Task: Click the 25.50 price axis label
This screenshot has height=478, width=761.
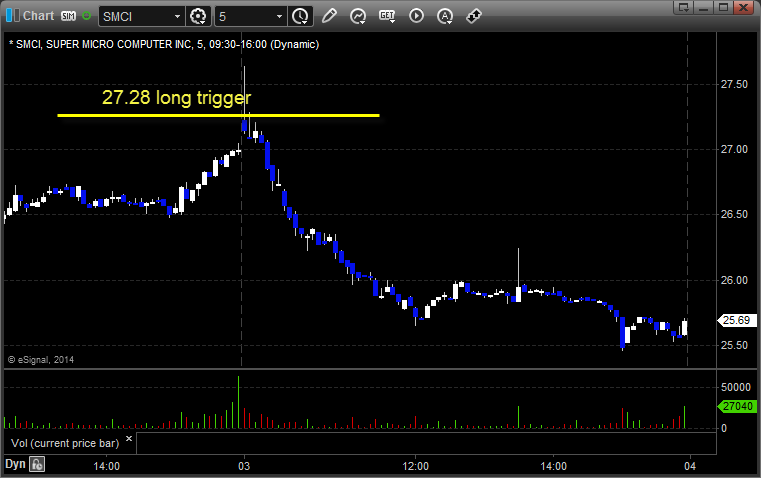Action: (734, 345)
